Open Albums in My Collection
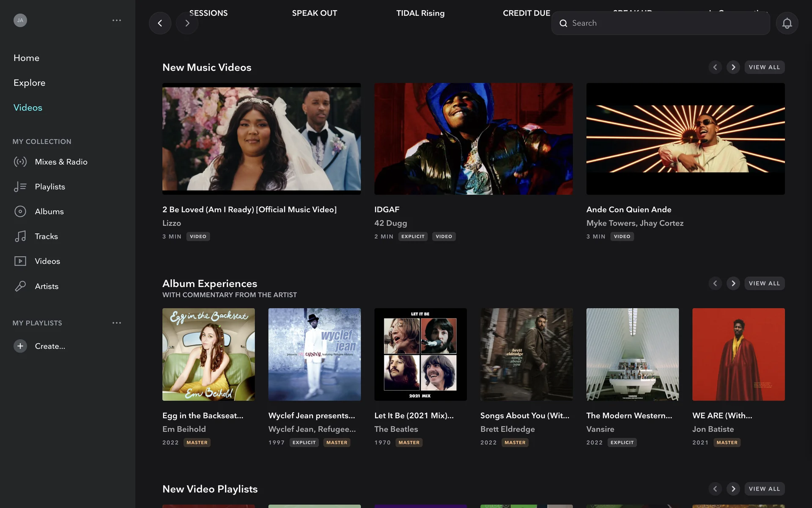Image resolution: width=812 pixels, height=508 pixels. [49, 212]
